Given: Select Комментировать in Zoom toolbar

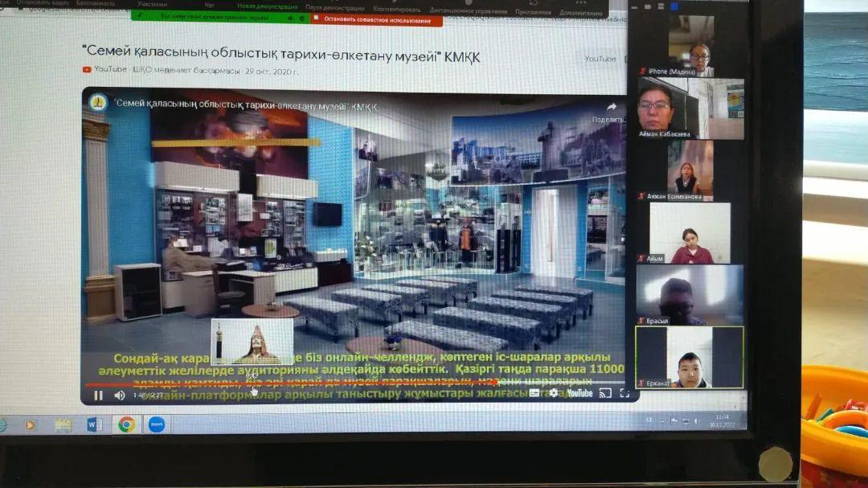Looking at the screenshot, I should (397, 9).
